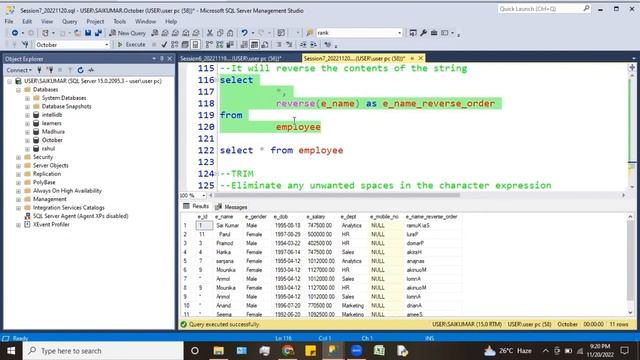Screen dimensions: 640x360
Task: Click the Parse checkmark icon
Action: coord(164,44)
